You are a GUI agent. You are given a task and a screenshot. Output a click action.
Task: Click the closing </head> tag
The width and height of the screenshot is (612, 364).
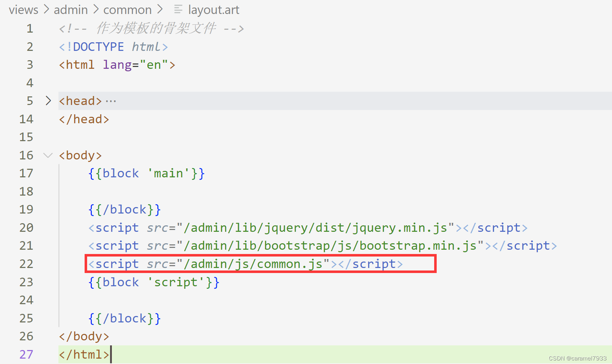(x=84, y=119)
